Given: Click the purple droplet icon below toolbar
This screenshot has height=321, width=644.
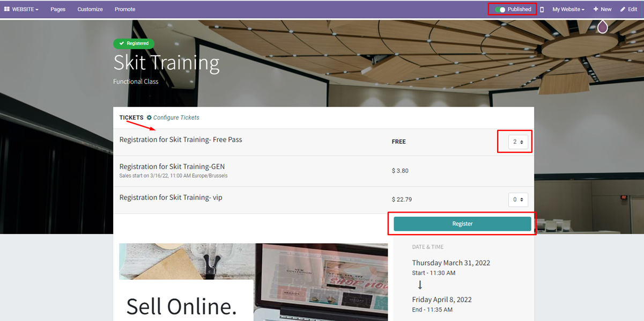Looking at the screenshot, I should point(603,26).
